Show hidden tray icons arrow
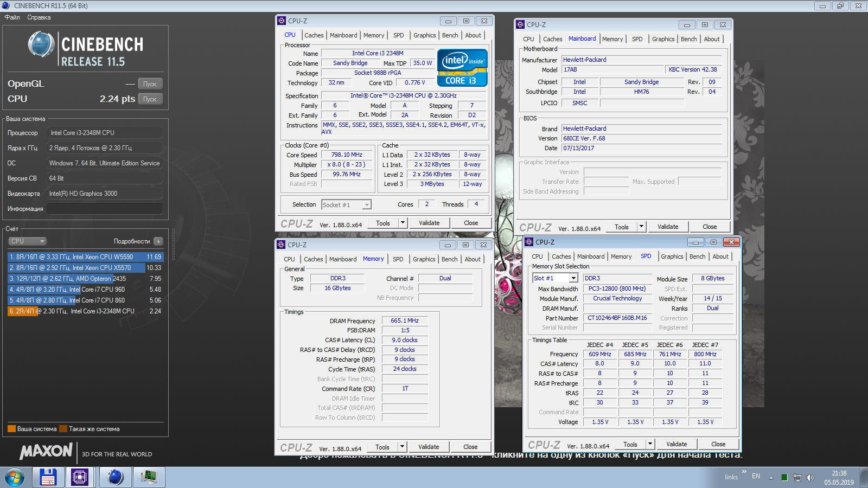 pyautogui.click(x=771, y=478)
